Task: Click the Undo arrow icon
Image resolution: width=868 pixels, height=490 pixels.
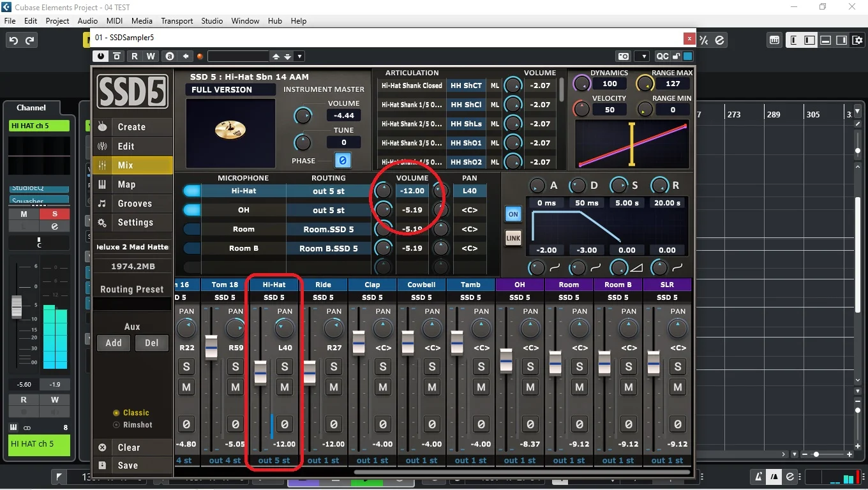Action: 13,40
